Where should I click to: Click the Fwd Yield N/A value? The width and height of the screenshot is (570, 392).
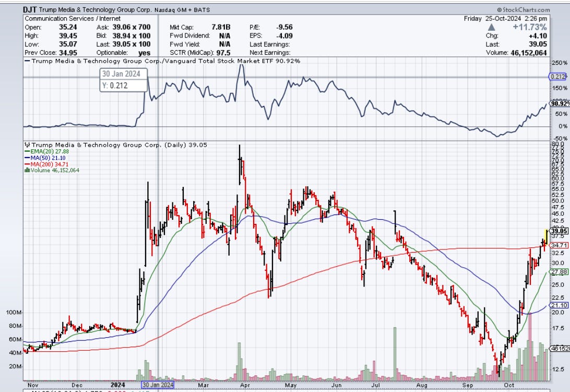[224, 44]
